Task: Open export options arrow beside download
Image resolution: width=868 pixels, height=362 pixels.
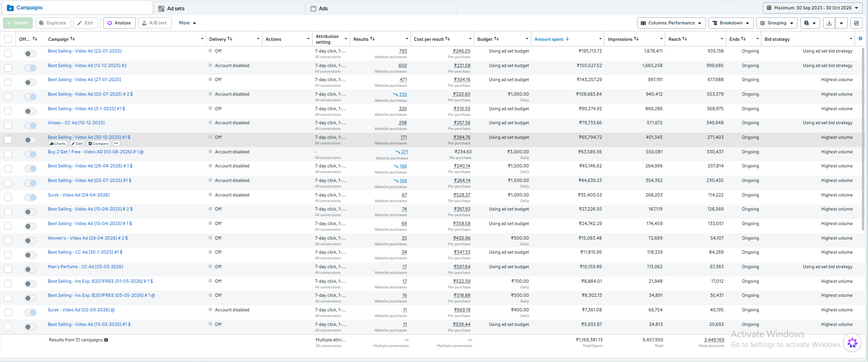Action: [x=841, y=23]
